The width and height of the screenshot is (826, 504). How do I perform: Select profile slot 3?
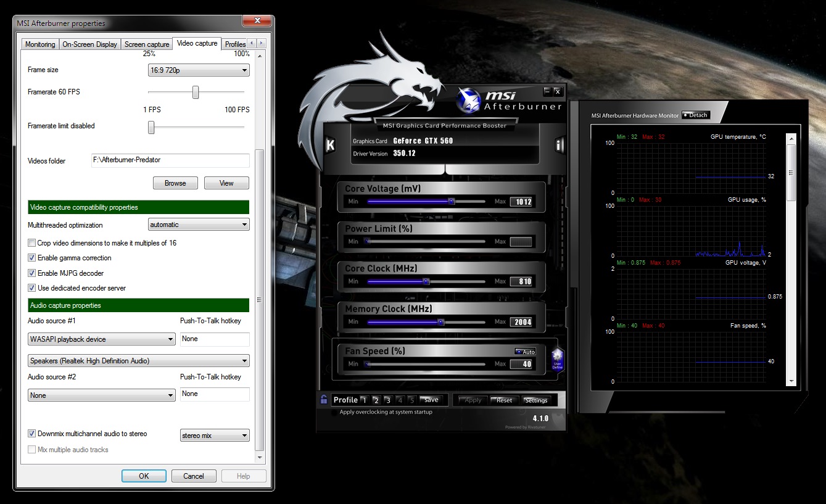pyautogui.click(x=387, y=400)
